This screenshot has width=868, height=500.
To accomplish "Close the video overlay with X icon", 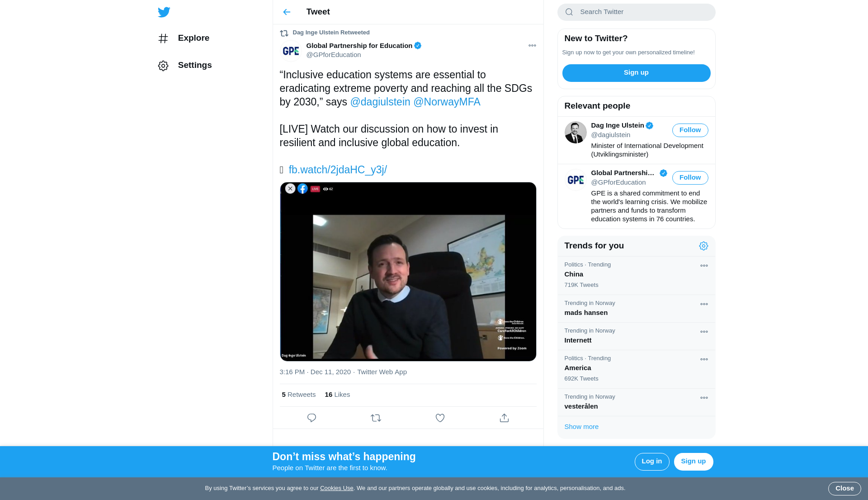I will [290, 189].
